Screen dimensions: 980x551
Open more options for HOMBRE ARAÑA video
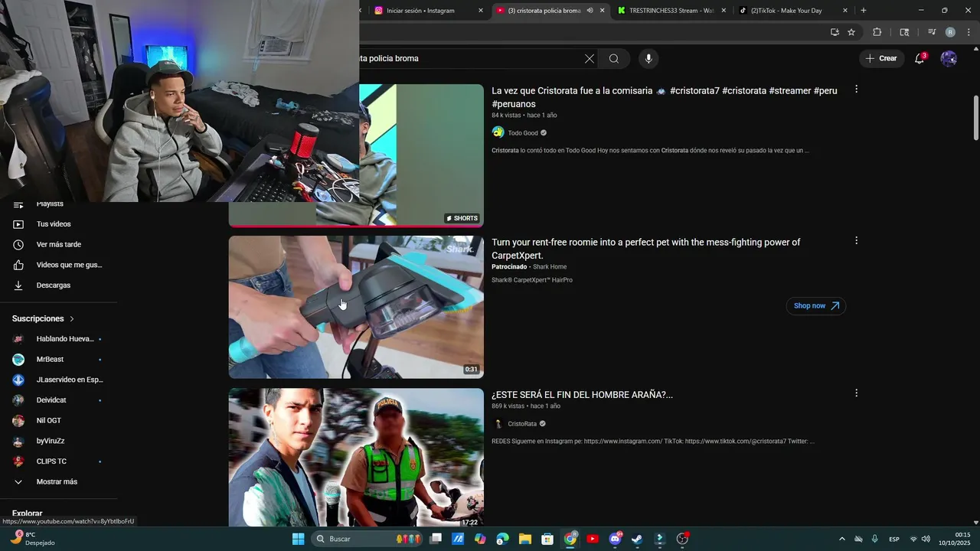click(x=856, y=393)
